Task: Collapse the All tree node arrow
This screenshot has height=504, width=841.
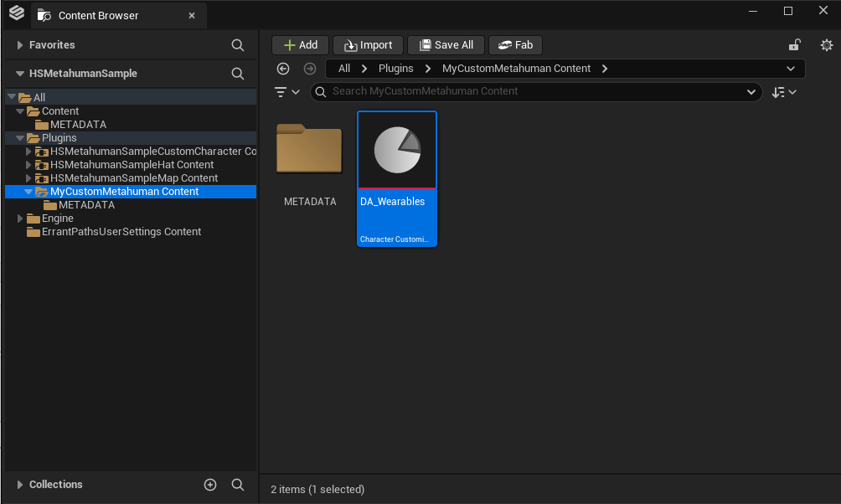Action: pos(12,97)
